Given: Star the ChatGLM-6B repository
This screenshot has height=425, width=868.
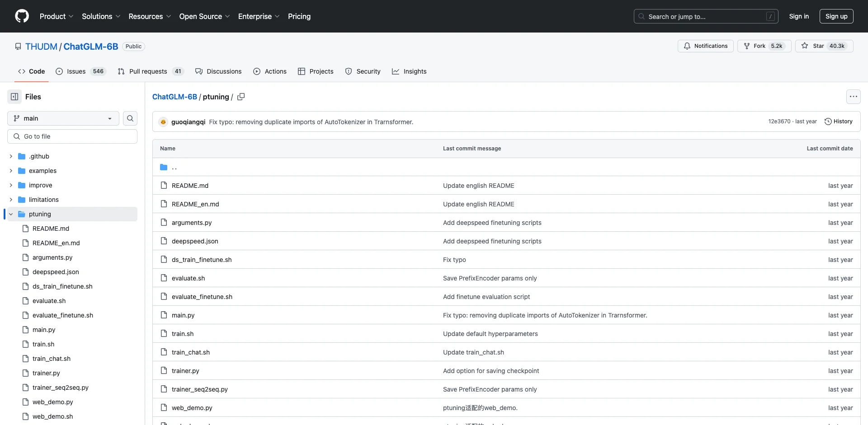Looking at the screenshot, I should (824, 46).
